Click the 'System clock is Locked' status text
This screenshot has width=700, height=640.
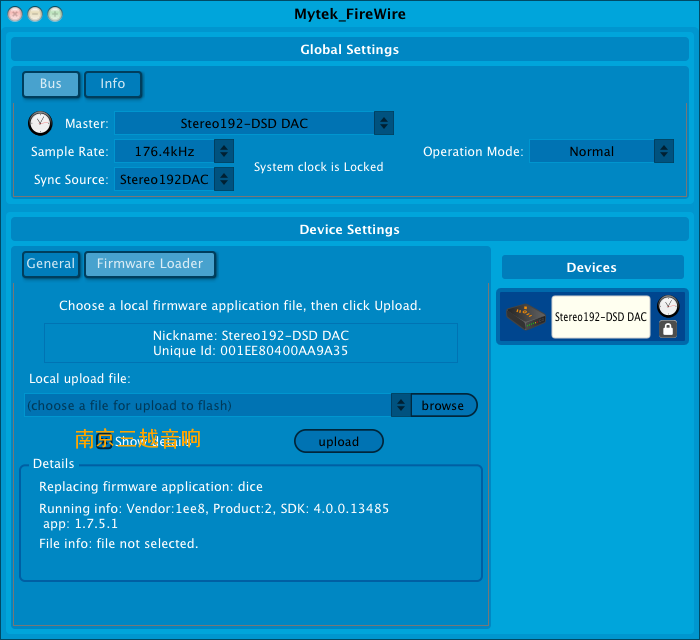[x=319, y=167]
